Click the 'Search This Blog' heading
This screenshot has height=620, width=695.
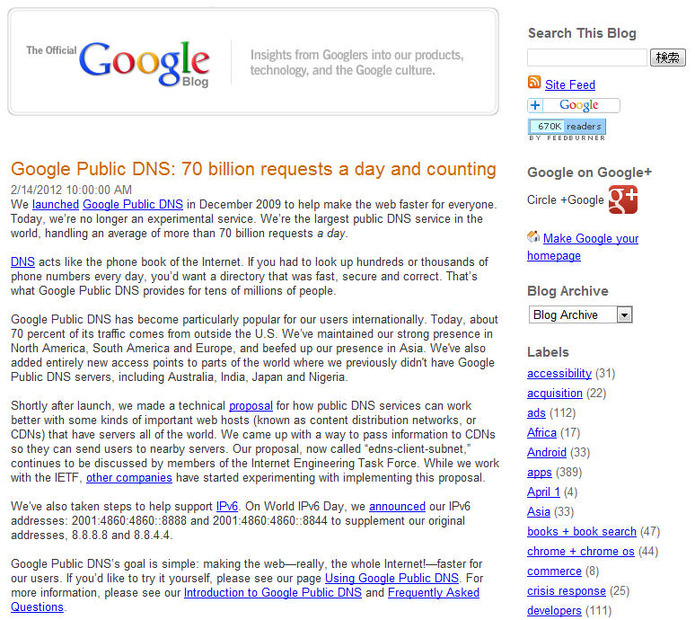[582, 33]
